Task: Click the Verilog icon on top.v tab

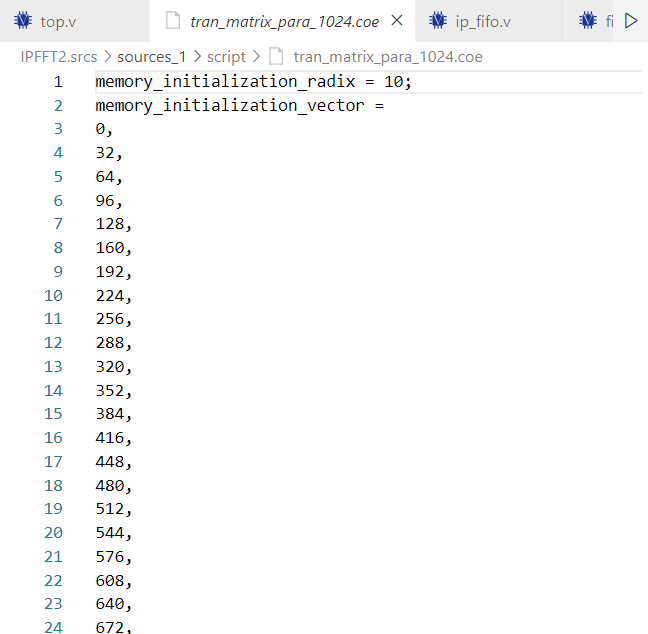Action: point(23,20)
